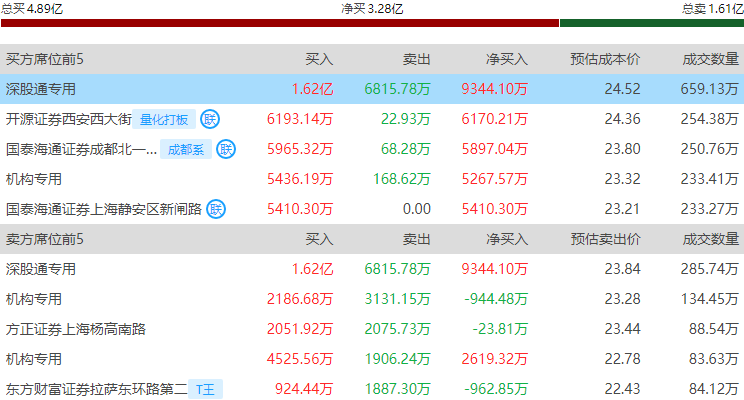This screenshot has height=400, width=744.
Task: Open the T王 tag
Action: (x=205, y=390)
